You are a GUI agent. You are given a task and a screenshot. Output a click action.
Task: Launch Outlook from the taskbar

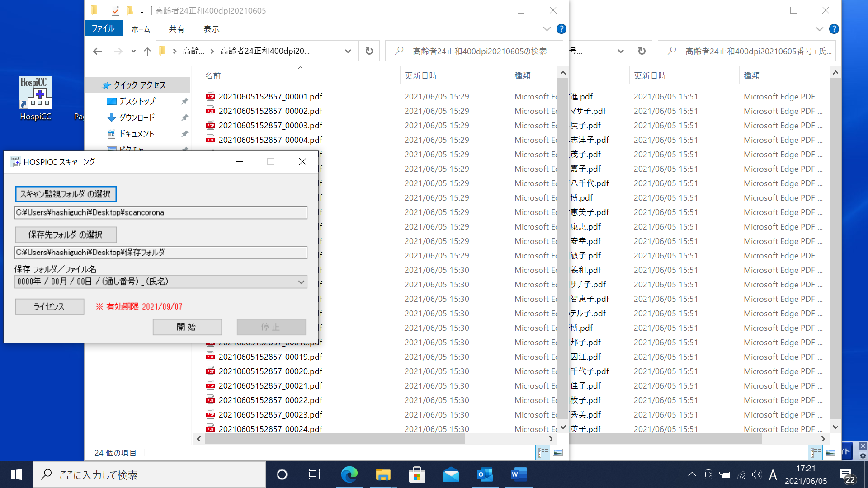[x=485, y=474]
